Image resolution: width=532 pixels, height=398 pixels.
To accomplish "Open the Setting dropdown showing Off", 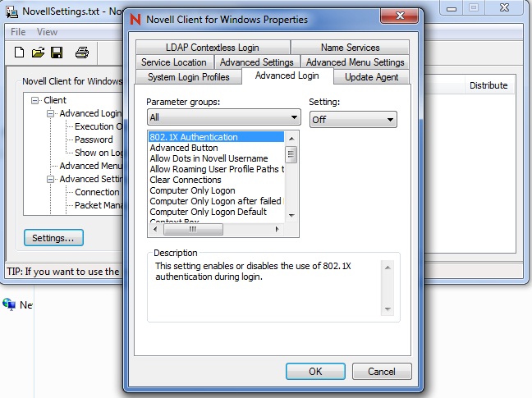I will (x=353, y=119).
